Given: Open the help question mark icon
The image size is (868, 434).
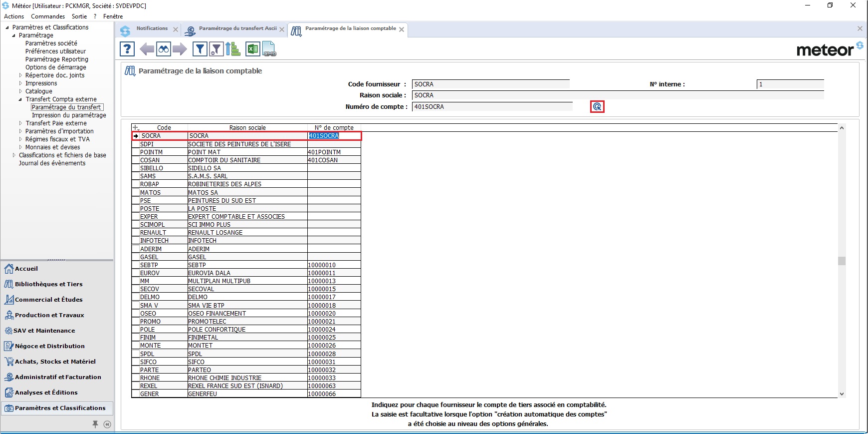Looking at the screenshot, I should [127, 49].
